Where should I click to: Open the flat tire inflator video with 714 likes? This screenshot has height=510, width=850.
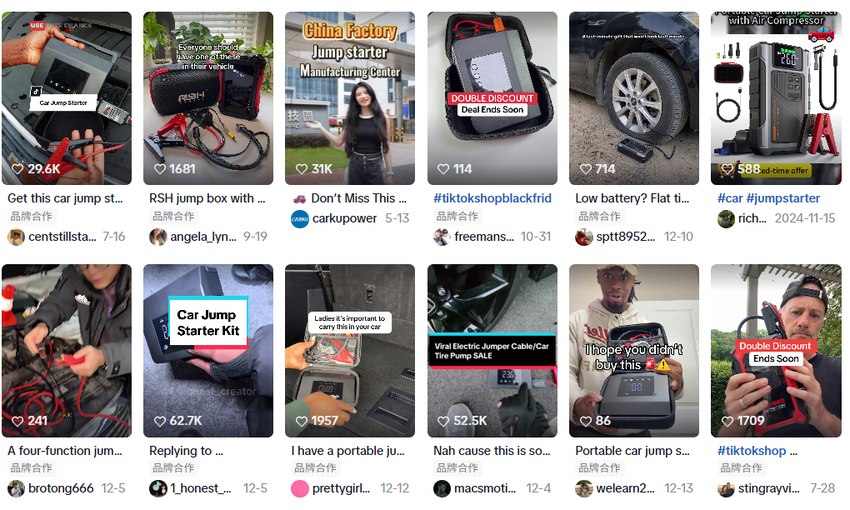(x=634, y=98)
